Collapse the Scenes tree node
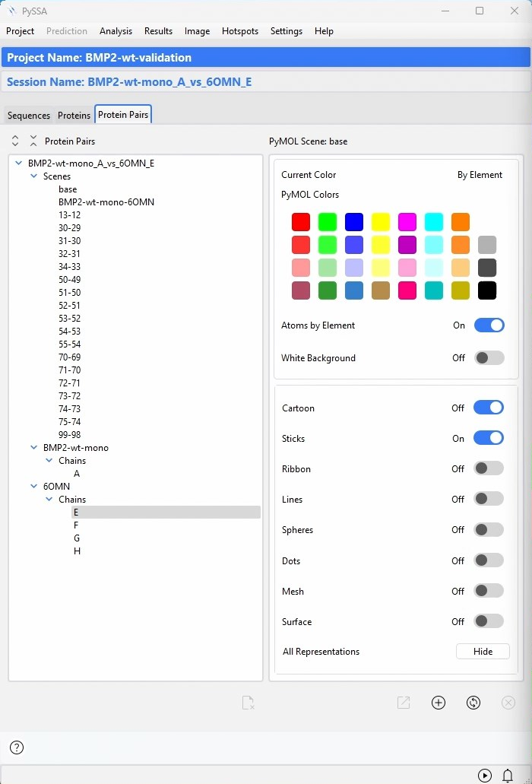The width and height of the screenshot is (532, 784). [34, 176]
